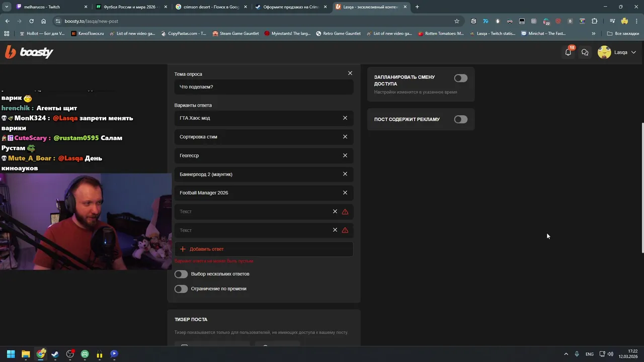Open the Chrome profile avatar
This screenshot has width=644, height=362.
(624, 21)
